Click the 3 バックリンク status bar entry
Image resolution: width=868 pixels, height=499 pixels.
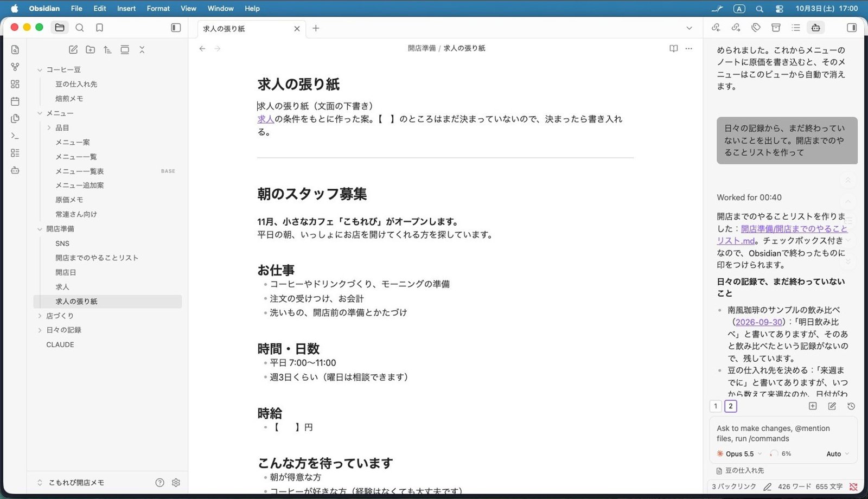point(733,487)
